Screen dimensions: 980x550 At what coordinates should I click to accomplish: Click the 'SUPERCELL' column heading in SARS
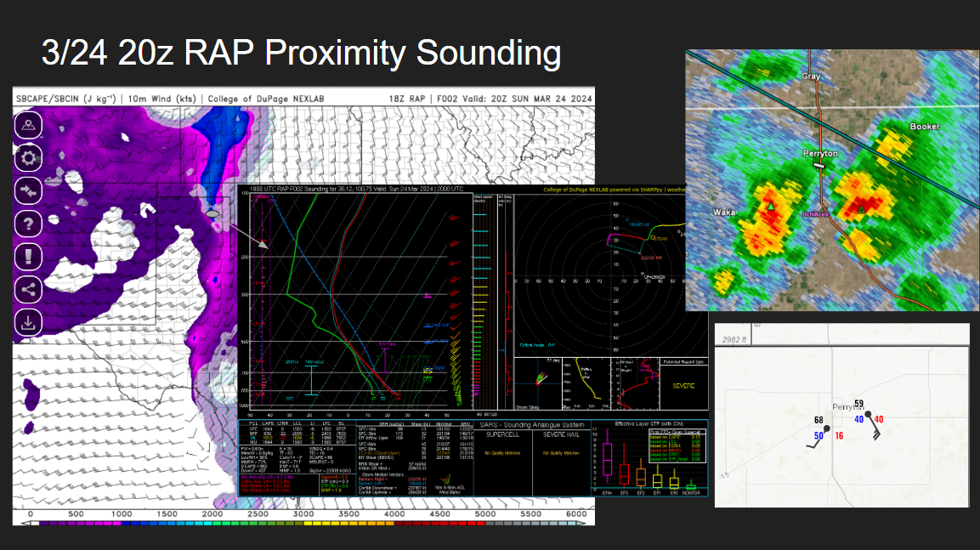click(x=502, y=434)
